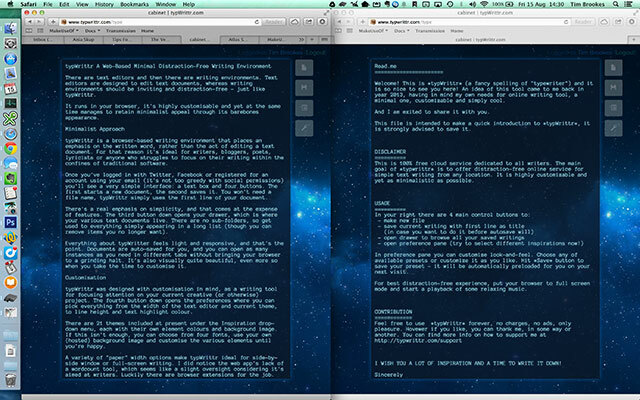Open preferences wrench in left typWrittr window
640x400 pixels.
[x=304, y=128]
